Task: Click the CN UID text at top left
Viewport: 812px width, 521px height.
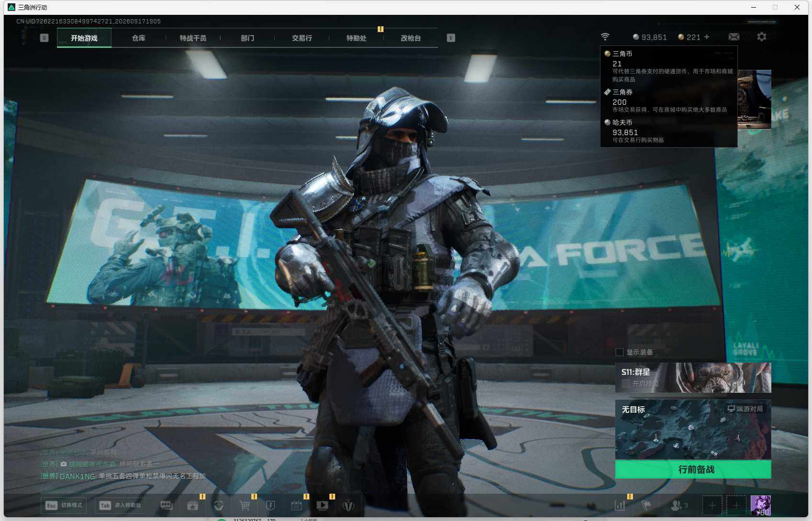Action: coord(89,21)
